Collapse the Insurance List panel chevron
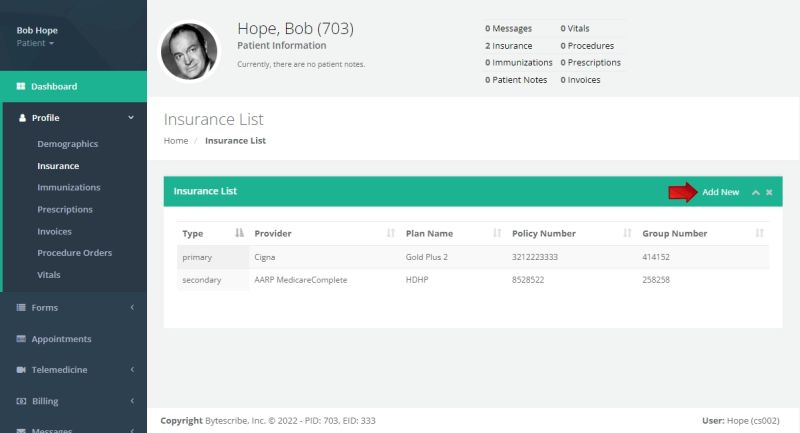 click(755, 192)
